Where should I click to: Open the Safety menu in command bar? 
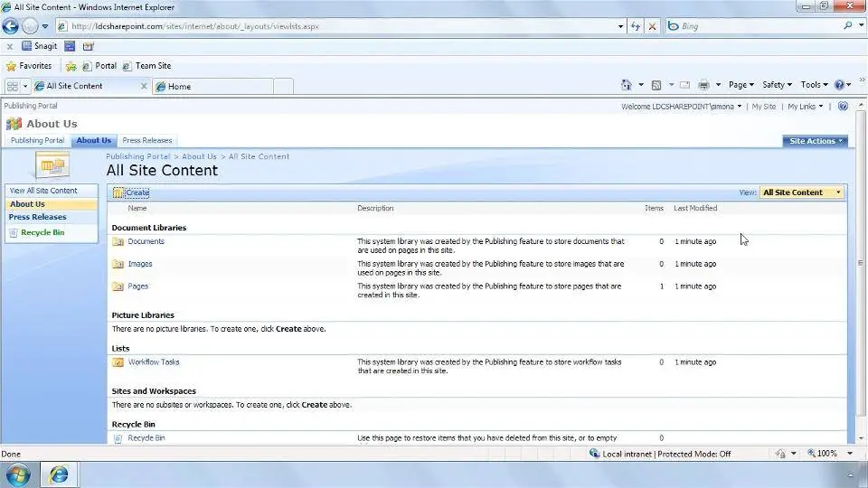[x=777, y=85]
